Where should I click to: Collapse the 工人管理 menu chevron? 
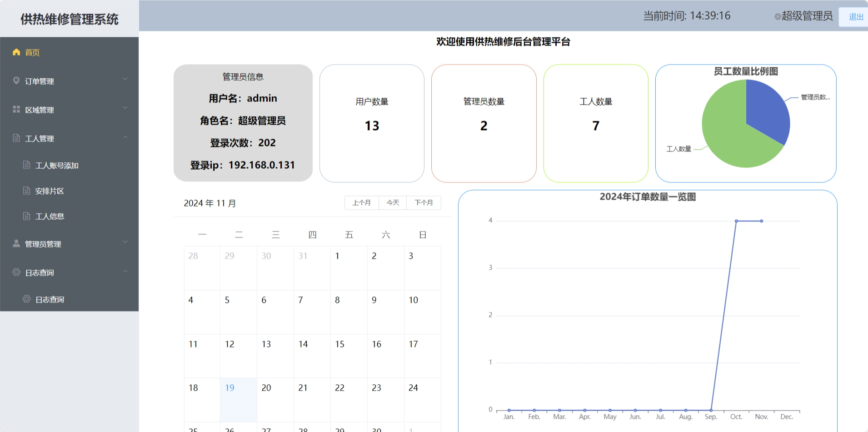pyautogui.click(x=125, y=137)
